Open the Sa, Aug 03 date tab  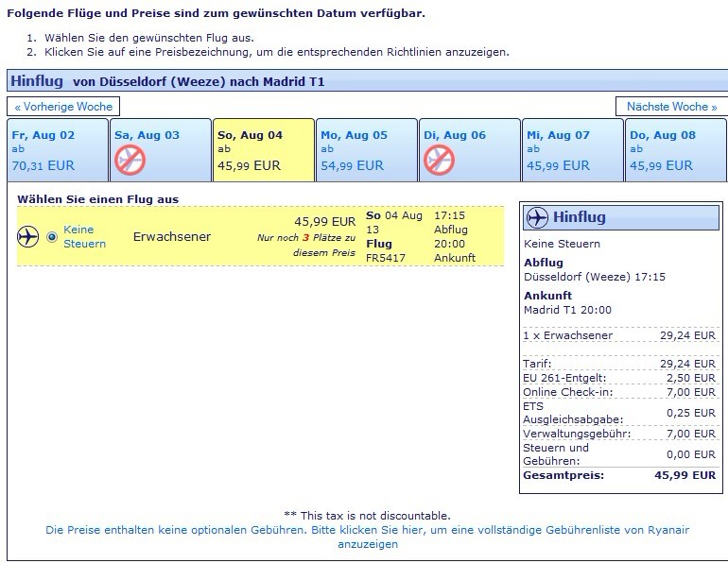point(161,150)
